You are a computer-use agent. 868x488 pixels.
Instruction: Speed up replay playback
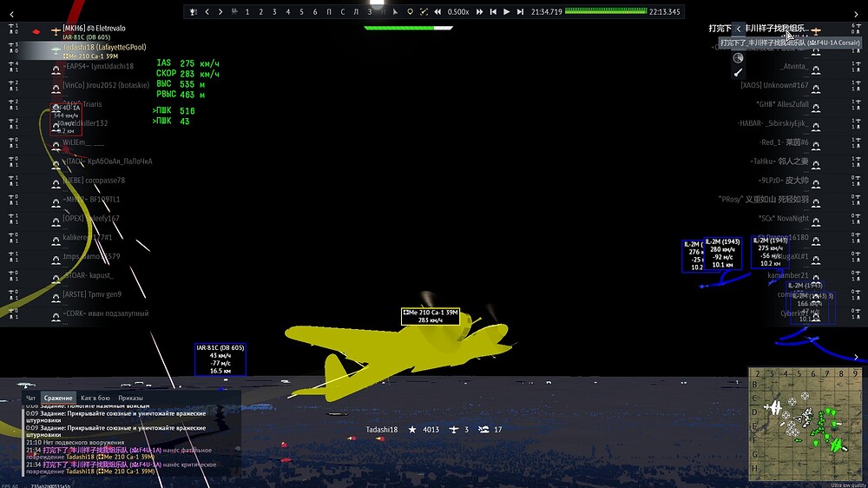tap(479, 11)
